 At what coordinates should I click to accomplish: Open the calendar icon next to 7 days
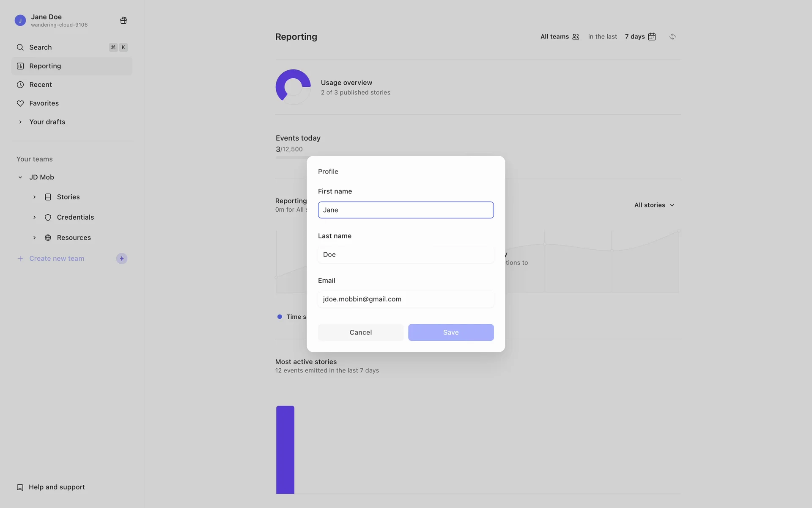click(652, 37)
